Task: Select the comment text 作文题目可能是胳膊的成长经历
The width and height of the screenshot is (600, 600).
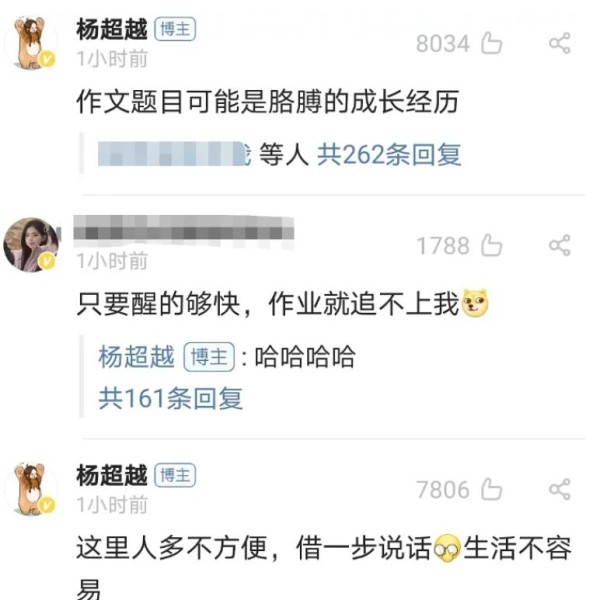Action: point(268,102)
